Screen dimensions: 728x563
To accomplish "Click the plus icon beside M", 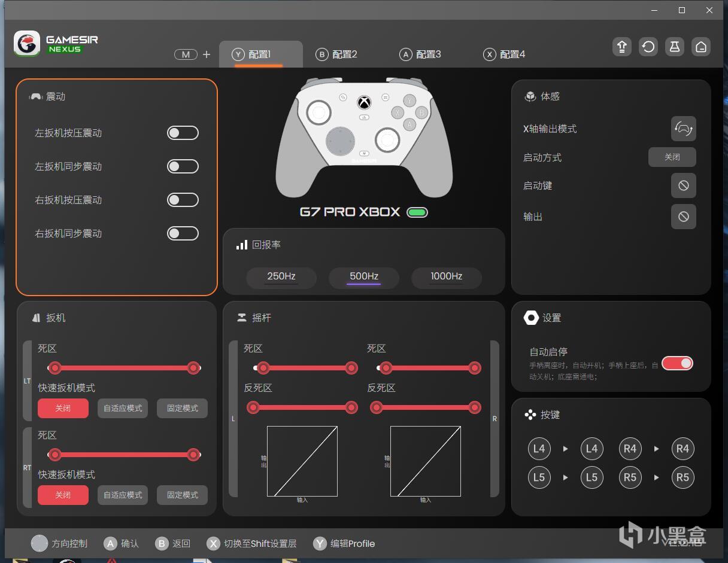I will click(207, 54).
